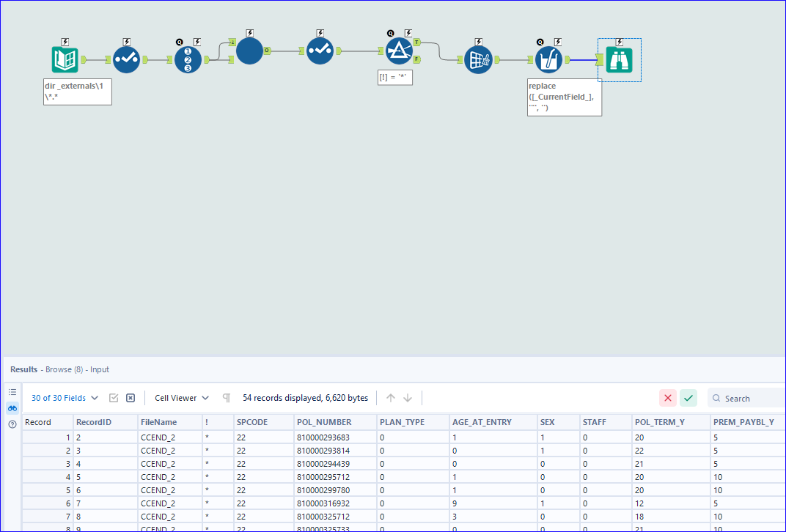Viewport: 786px width, 532px height.
Task: Click the question mark help icon in results sidebar
Action: click(x=12, y=424)
